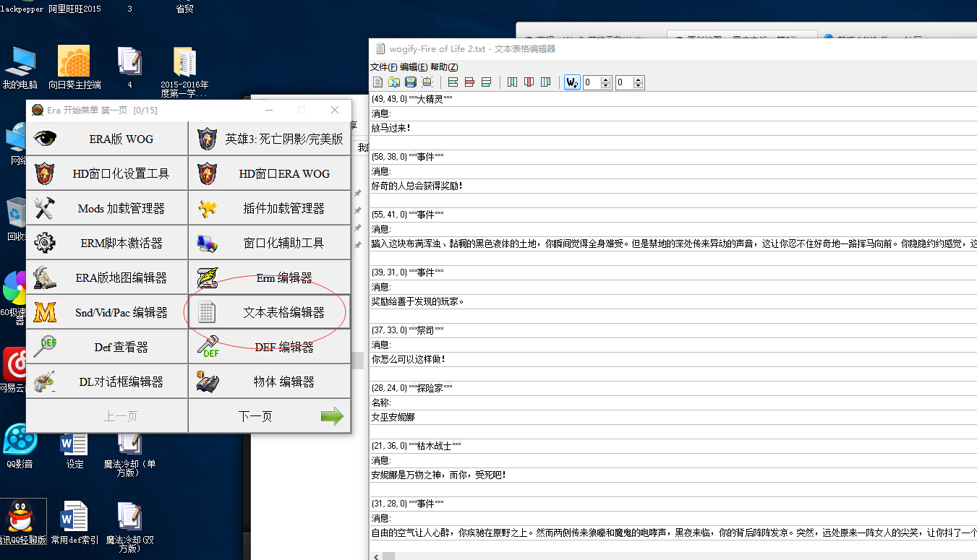The width and height of the screenshot is (977, 560).
Task: Select QQ影音 desktop icon
Action: coord(20,447)
